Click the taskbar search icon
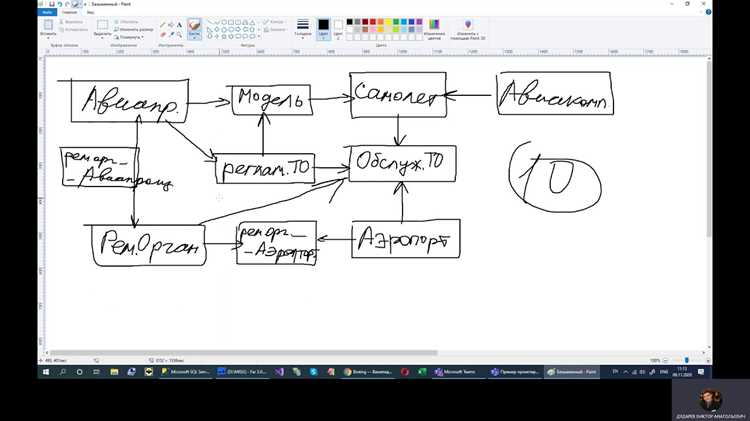The image size is (750, 421). [x=63, y=372]
